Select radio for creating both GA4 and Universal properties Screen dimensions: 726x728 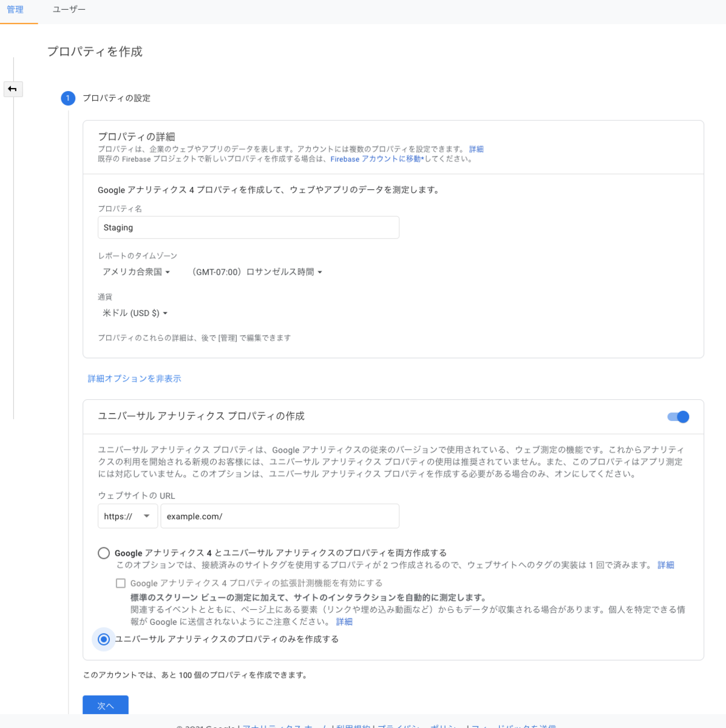(x=104, y=553)
